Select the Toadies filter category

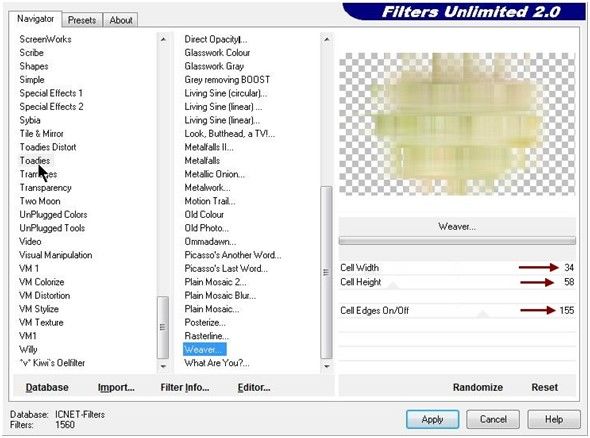click(x=35, y=161)
